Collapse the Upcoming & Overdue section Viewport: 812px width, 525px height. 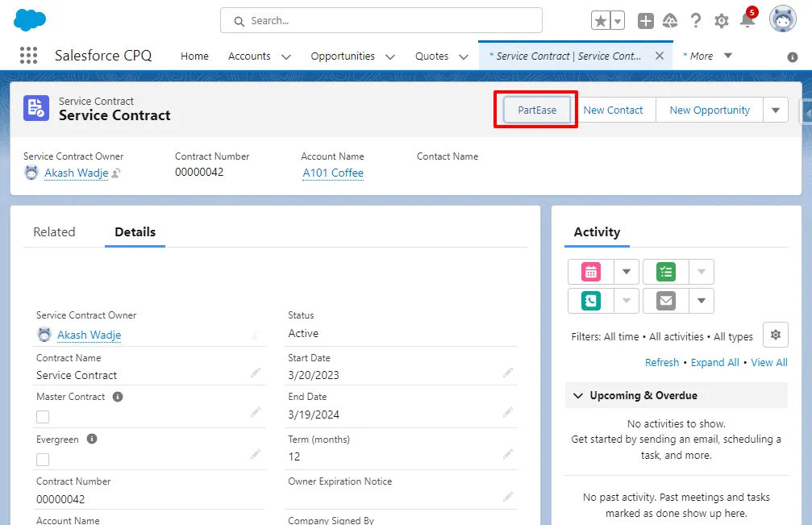(x=578, y=395)
